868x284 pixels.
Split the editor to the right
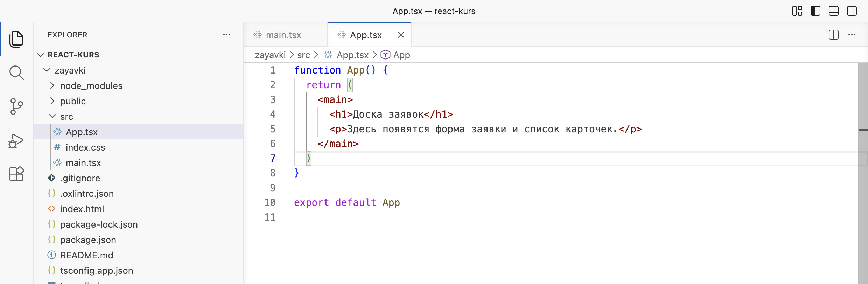click(834, 35)
